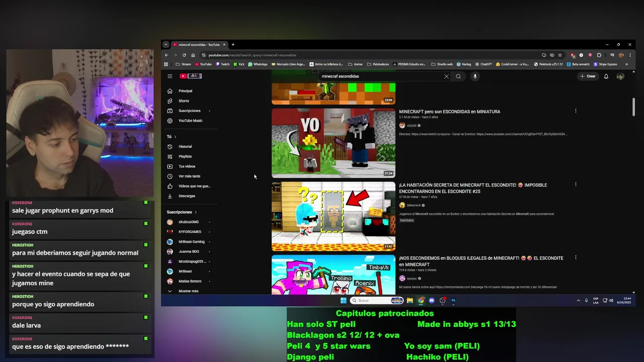Image resolution: width=644 pixels, height=362 pixels.
Task: Open the Chrome three-dot menu
Action: (630, 55)
